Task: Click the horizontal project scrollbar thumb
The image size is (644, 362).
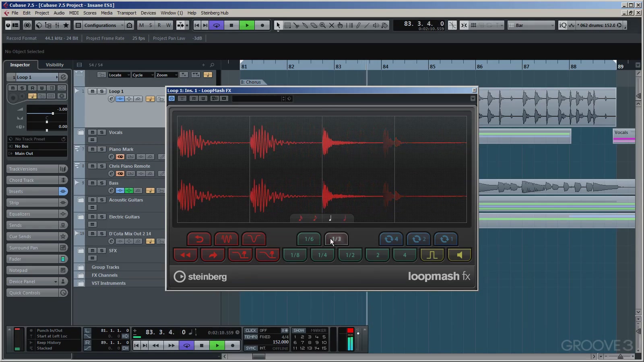Action: tap(258, 356)
